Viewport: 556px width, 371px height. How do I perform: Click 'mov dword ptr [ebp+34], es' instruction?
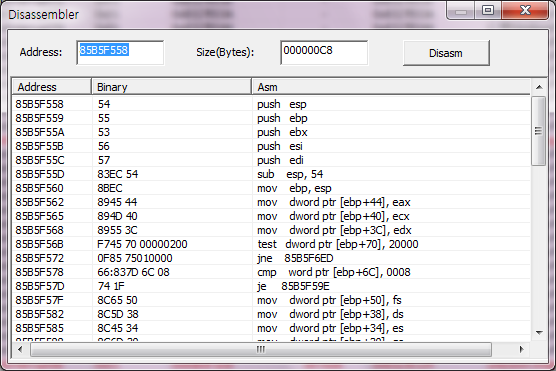click(x=330, y=328)
